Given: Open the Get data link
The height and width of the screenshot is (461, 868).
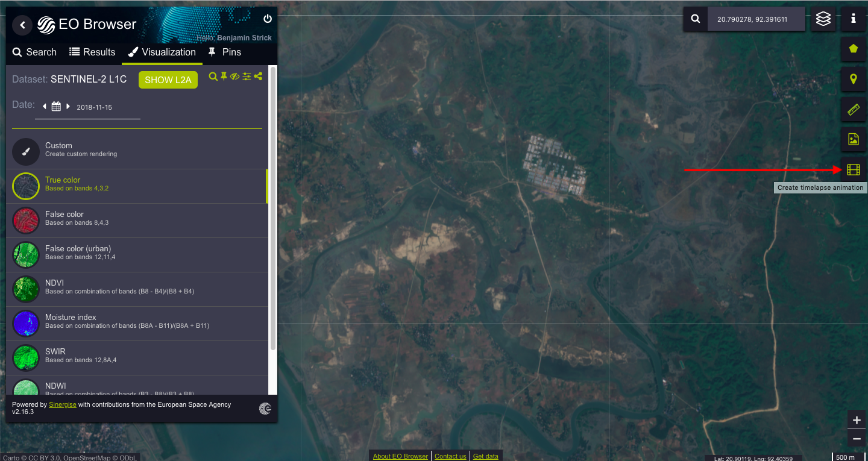Looking at the screenshot, I should pyautogui.click(x=486, y=456).
